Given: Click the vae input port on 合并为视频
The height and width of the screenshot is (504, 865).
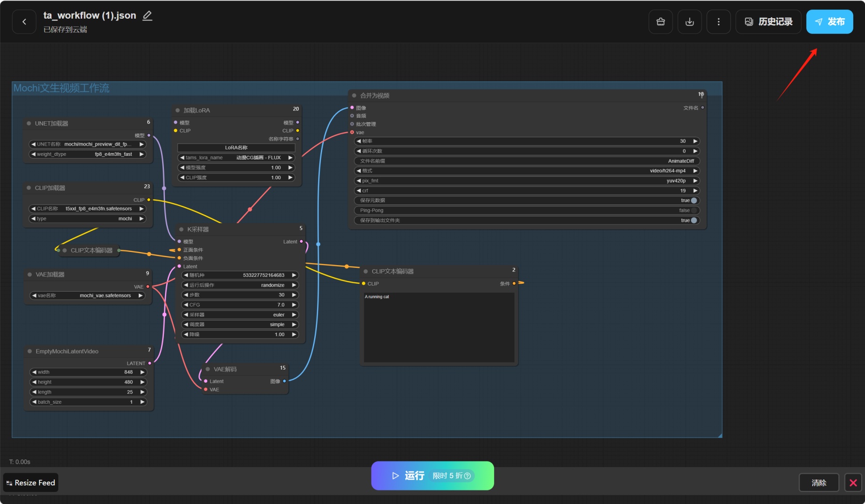Looking at the screenshot, I should pos(352,133).
